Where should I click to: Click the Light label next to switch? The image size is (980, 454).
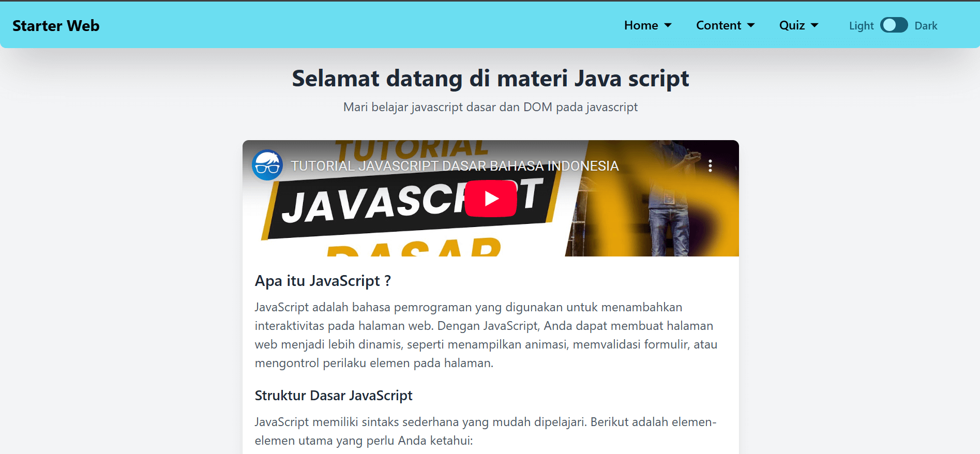861,26
